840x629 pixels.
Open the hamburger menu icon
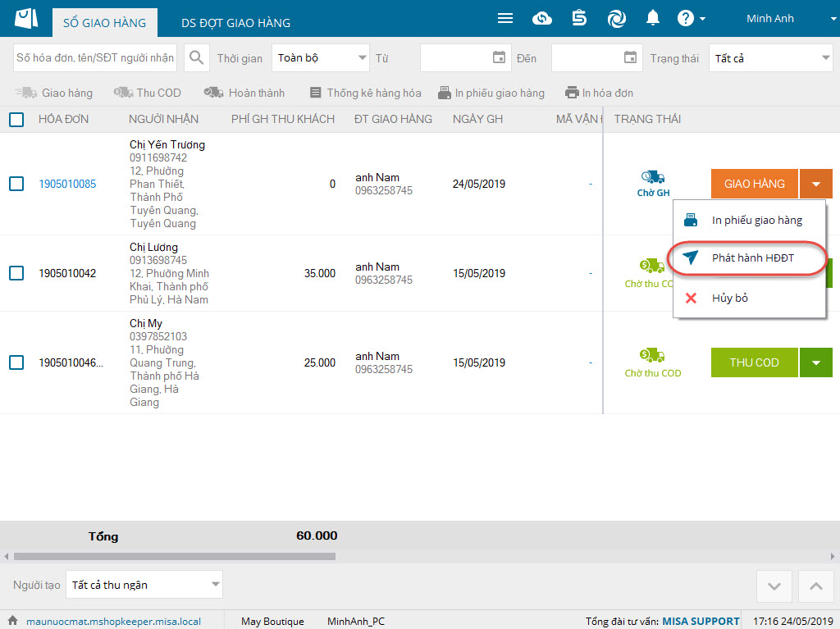pos(504,19)
